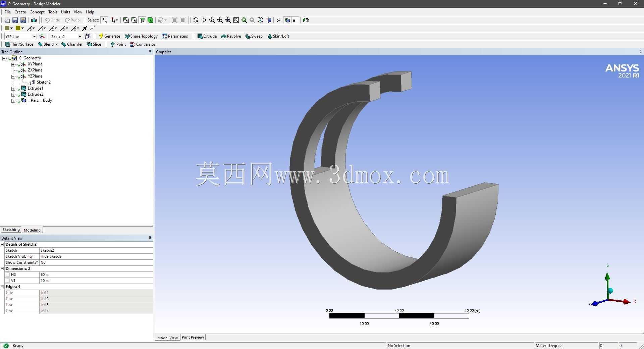
Task: Click the Redo button
Action: pyautogui.click(x=72, y=20)
